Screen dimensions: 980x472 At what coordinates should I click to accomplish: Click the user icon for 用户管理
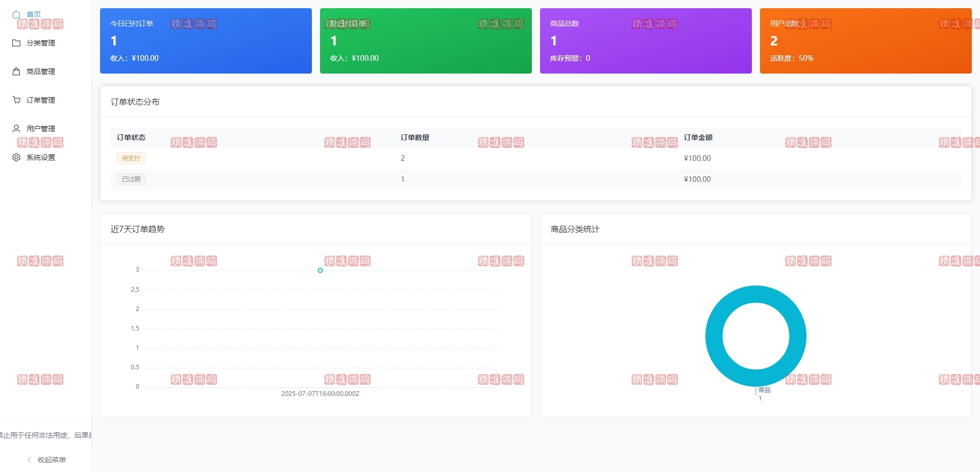16,129
